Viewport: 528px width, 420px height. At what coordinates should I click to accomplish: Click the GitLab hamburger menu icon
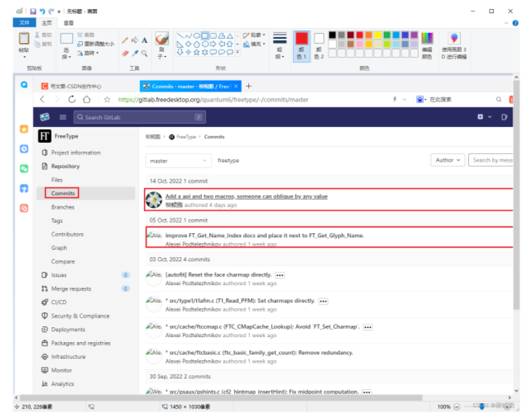pos(63,117)
